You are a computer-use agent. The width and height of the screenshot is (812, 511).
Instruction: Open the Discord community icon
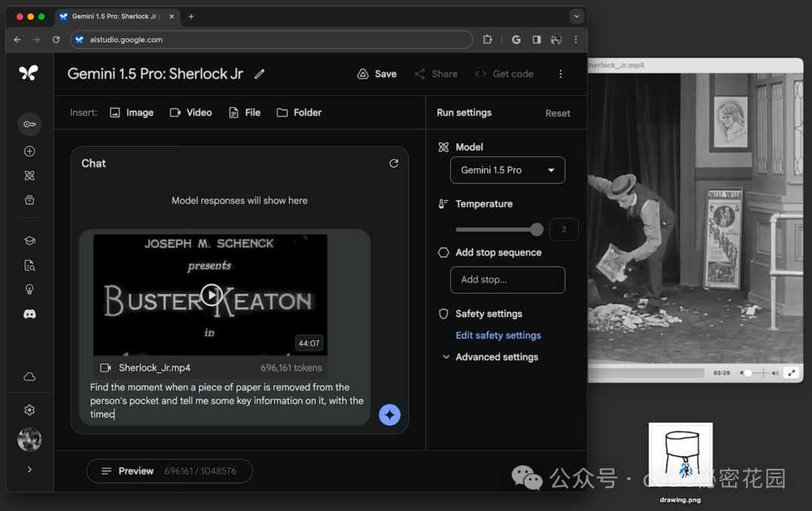[x=29, y=314]
